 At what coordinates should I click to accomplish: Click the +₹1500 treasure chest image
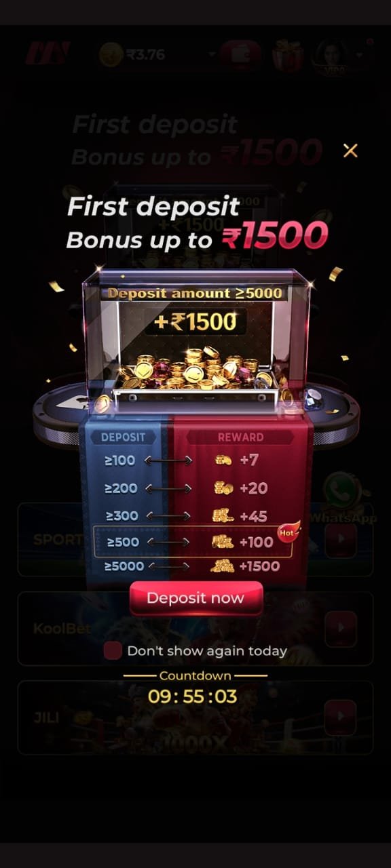point(195,340)
